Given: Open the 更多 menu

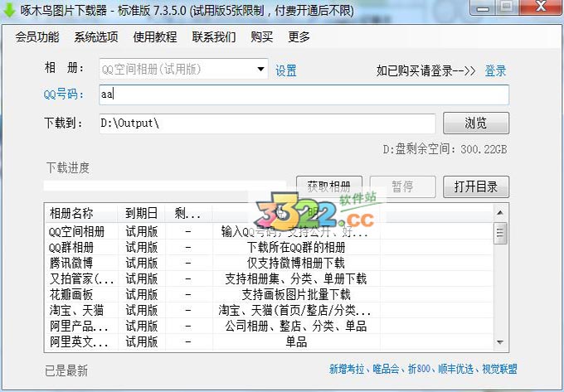Looking at the screenshot, I should (299, 36).
